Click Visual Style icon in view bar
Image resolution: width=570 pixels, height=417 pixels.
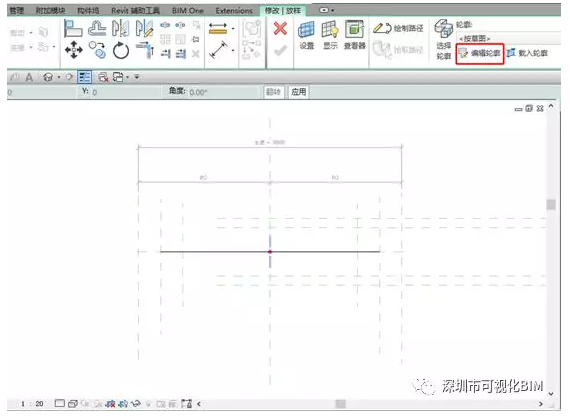[73, 404]
